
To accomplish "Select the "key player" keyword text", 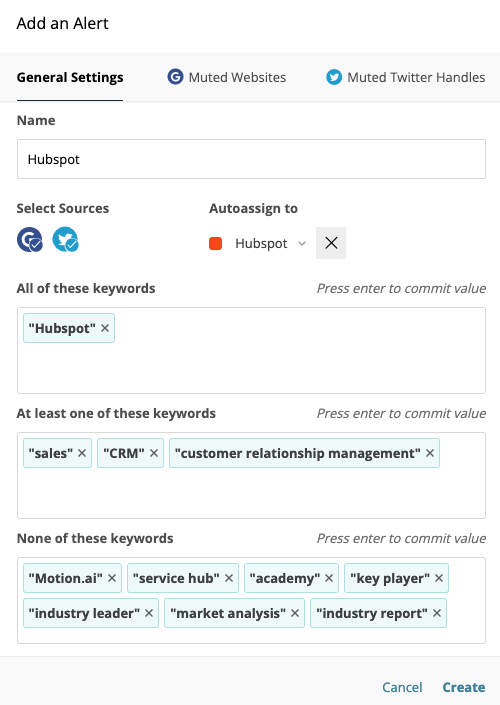I will coord(390,578).
